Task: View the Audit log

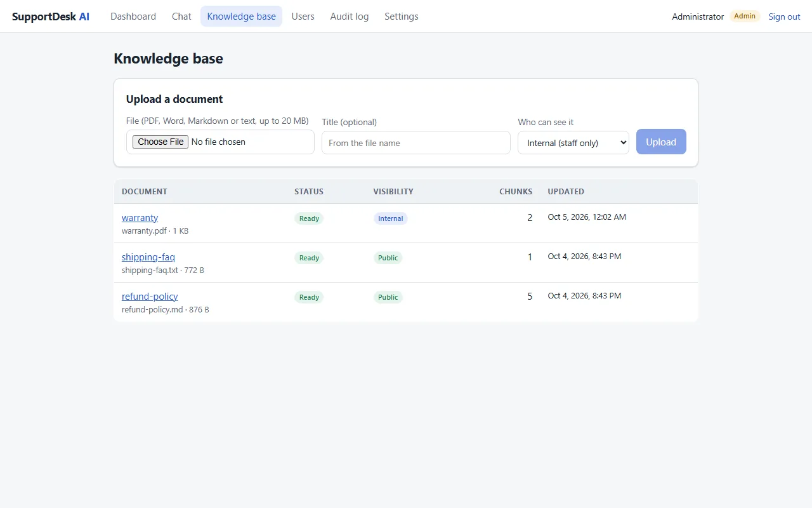Action: click(350, 17)
